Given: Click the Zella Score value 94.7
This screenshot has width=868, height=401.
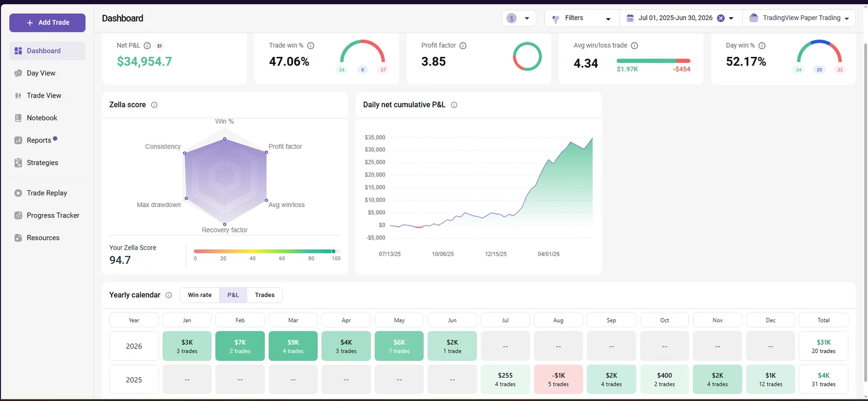Looking at the screenshot, I should 120,260.
